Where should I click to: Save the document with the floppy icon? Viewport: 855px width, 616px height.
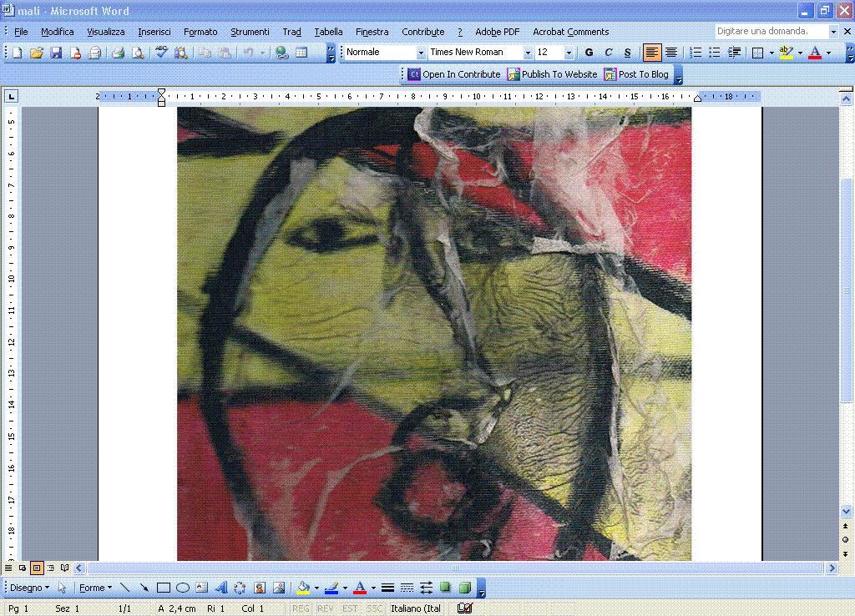(56, 53)
